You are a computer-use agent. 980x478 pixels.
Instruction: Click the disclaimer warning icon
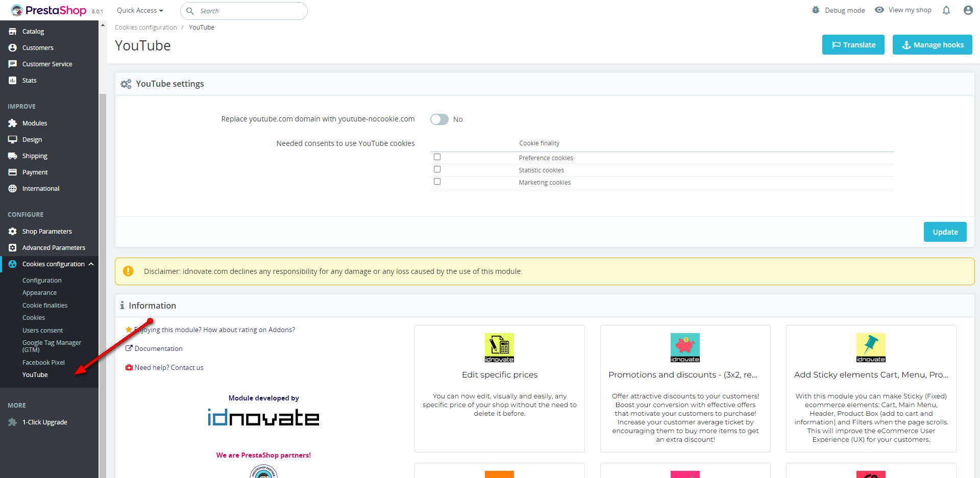pos(128,271)
